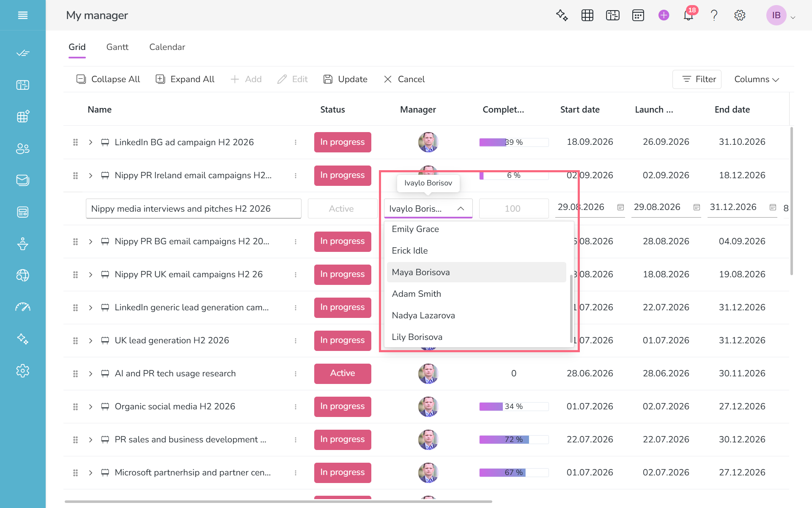812x508 pixels.
Task: Open the calendar icon in top bar
Action: click(638, 15)
